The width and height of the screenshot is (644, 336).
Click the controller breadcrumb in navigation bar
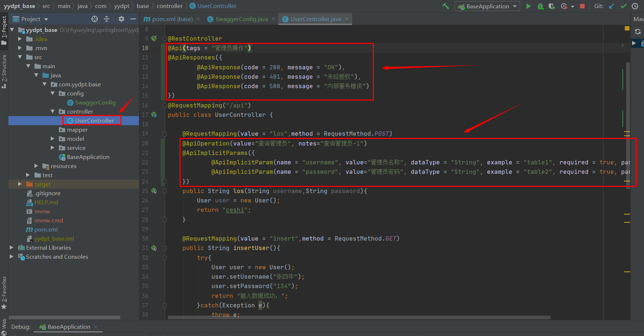pos(169,6)
